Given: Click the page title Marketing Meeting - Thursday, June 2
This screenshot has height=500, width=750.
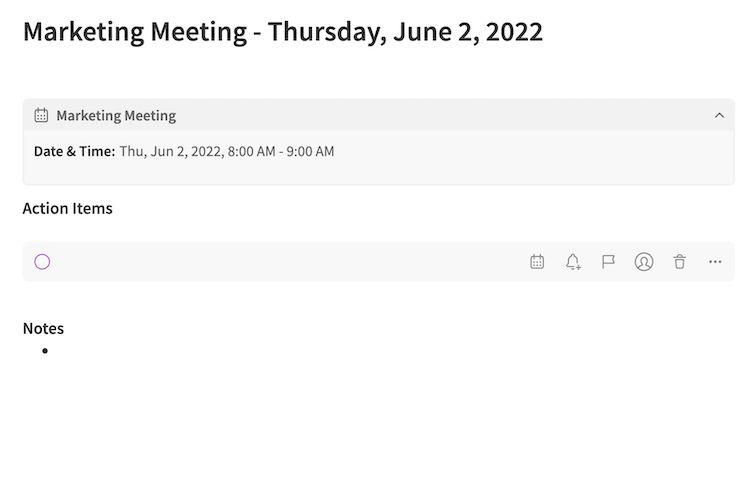Looking at the screenshot, I should click(x=283, y=31).
